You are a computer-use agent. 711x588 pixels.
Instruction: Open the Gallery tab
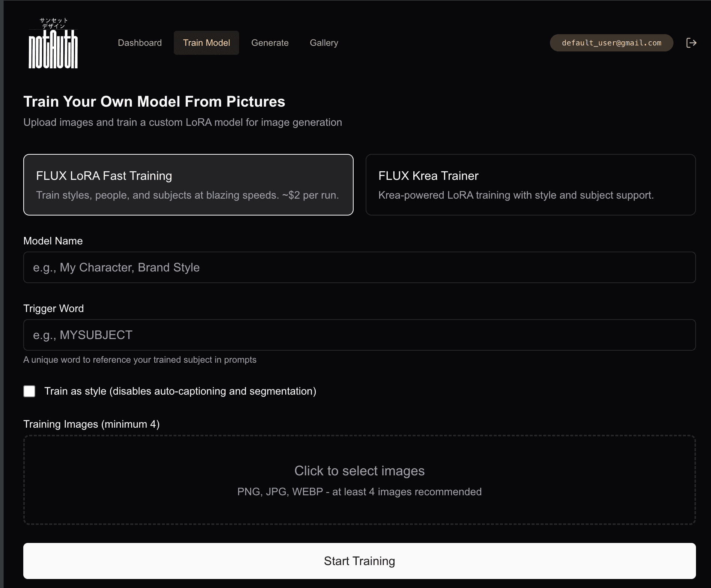click(x=324, y=43)
